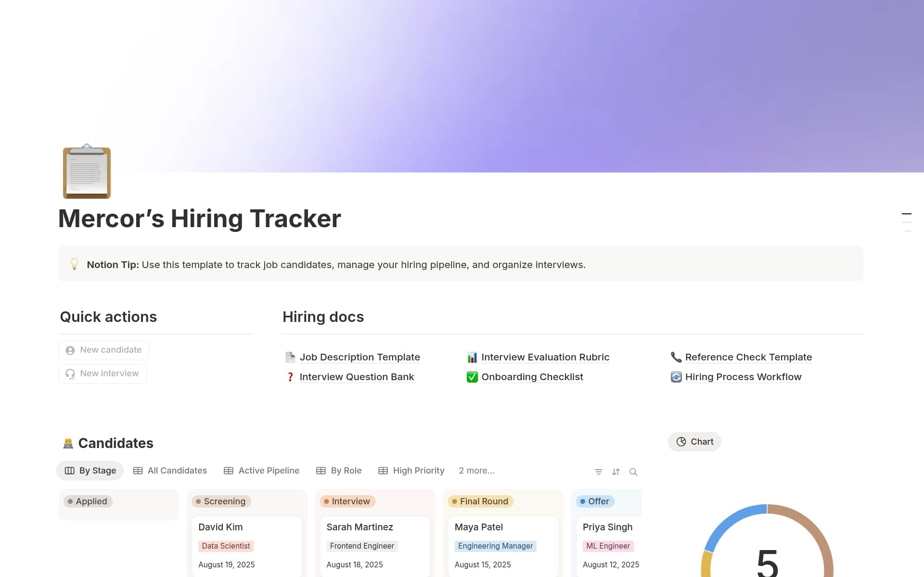
Task: Click the August 15, 2025 date
Action: 483,564
